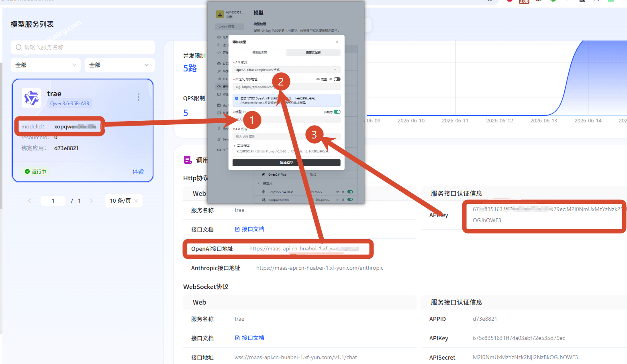Open CUE section in Trae settings sidebar
Viewport: 627px width, 364px height.
pyautogui.click(x=223, y=79)
